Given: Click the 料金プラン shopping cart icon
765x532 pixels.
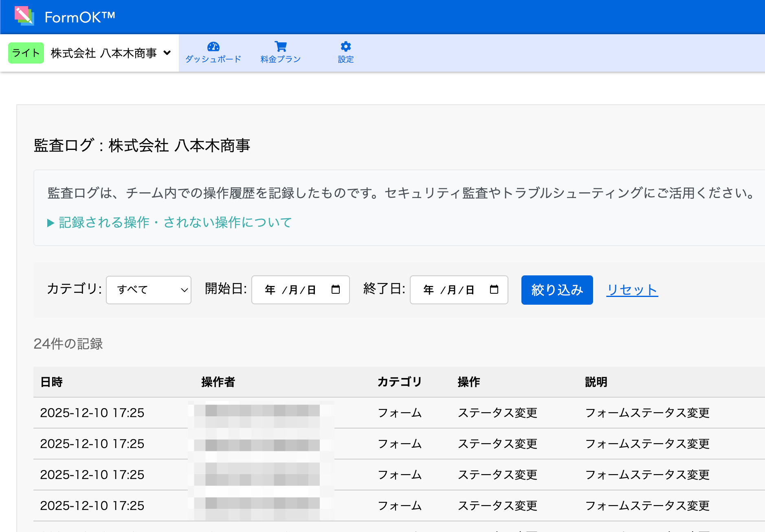Looking at the screenshot, I should (x=280, y=46).
